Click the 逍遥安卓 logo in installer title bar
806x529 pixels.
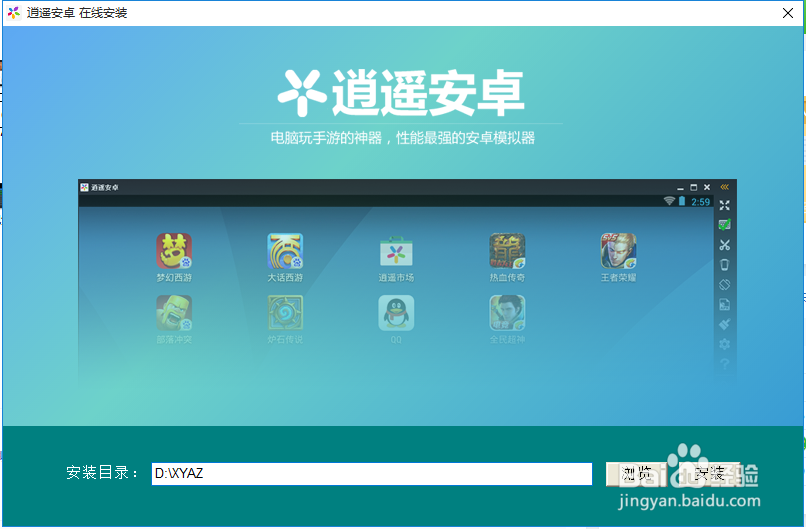(14, 13)
